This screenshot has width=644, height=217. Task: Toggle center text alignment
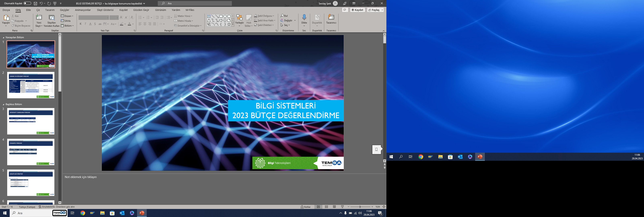[145, 24]
